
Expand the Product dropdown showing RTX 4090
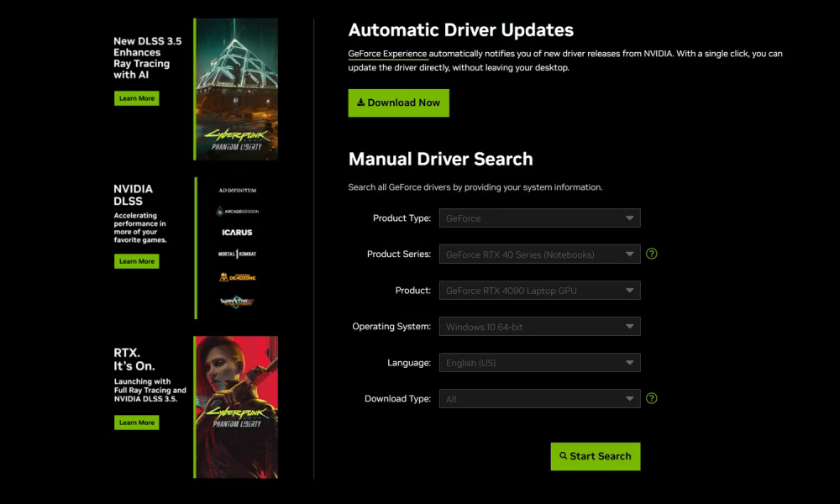539,291
